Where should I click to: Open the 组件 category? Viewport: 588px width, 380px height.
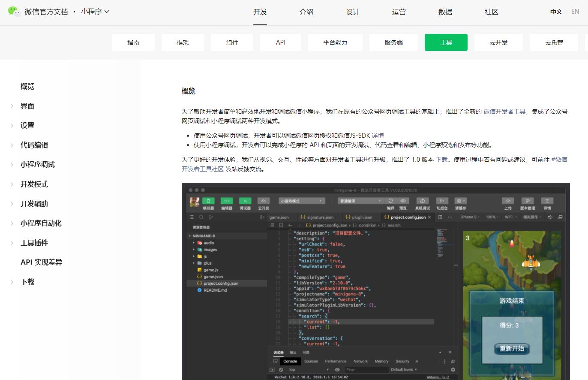[x=232, y=42]
